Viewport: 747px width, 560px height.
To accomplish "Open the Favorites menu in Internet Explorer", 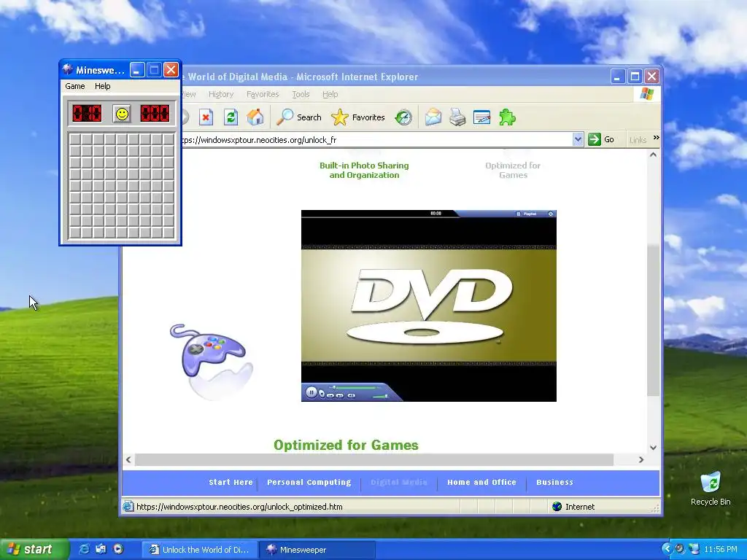I will click(x=263, y=94).
